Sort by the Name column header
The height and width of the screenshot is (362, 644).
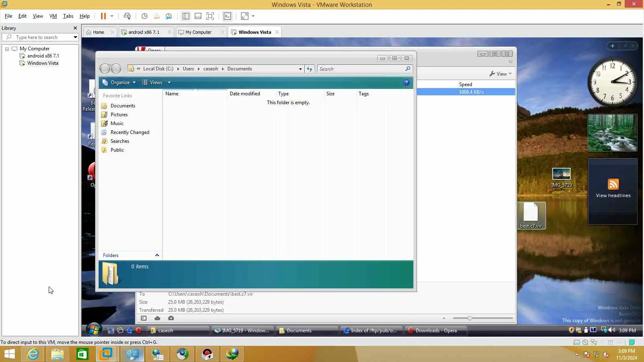coord(195,94)
